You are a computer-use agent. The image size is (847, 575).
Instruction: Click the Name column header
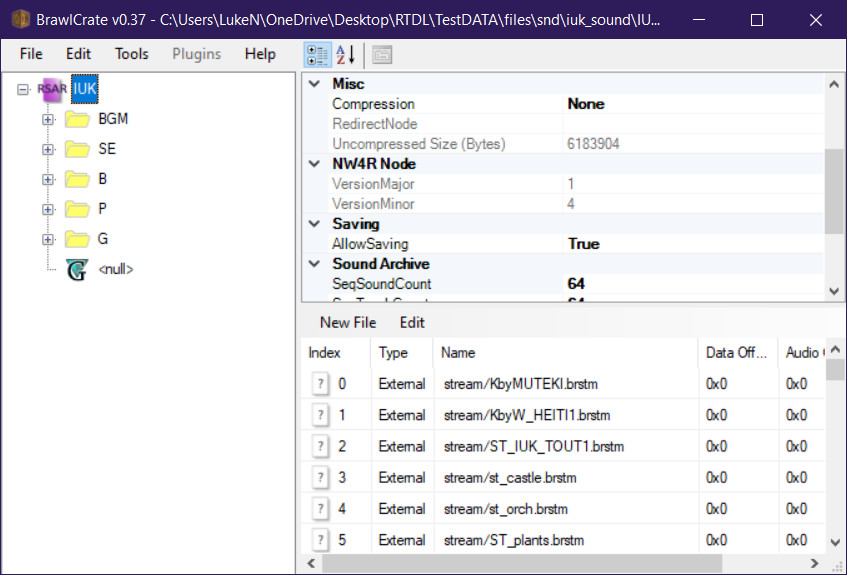click(x=564, y=352)
